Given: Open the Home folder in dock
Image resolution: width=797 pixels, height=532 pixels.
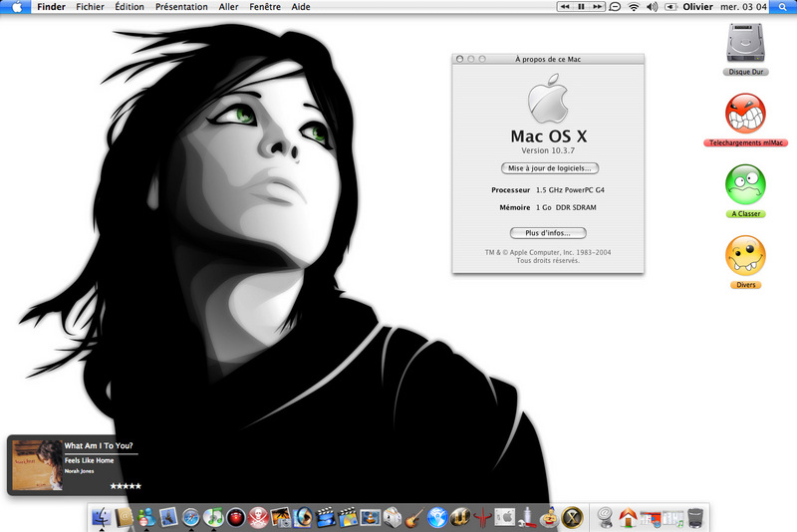Looking at the screenshot, I should tap(628, 518).
